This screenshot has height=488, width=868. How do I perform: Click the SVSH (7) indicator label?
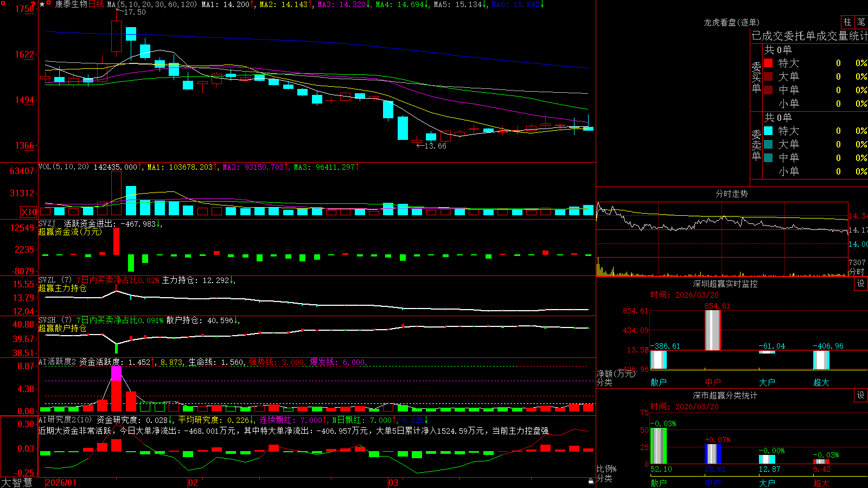click(x=55, y=320)
